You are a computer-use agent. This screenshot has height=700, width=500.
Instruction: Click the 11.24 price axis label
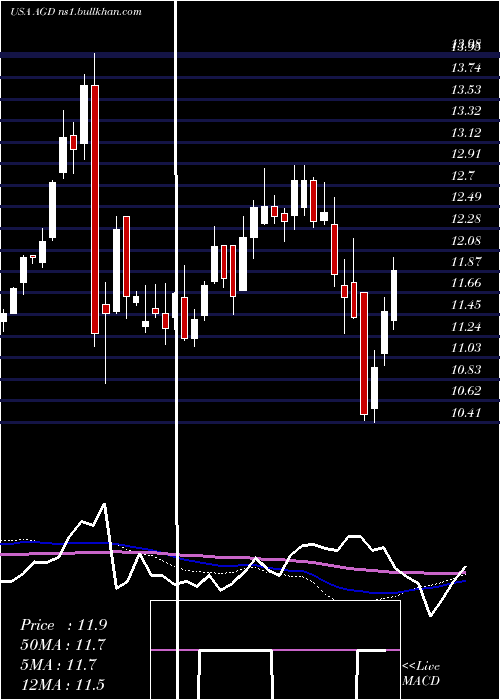[467, 327]
